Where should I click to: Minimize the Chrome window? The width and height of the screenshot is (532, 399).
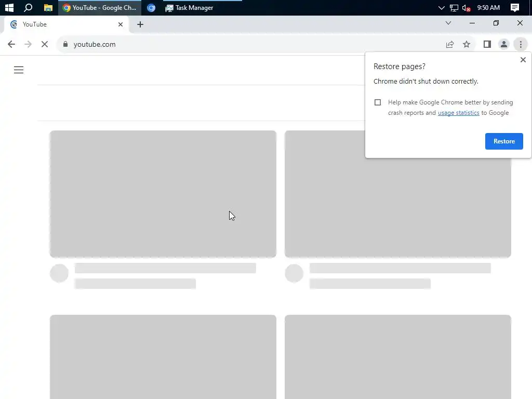coord(472,23)
